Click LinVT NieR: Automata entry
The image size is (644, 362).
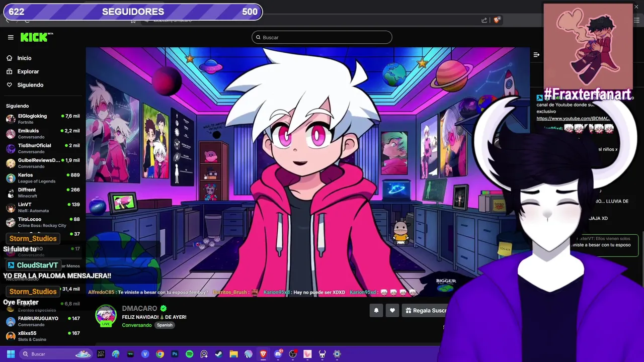pyautogui.click(x=43, y=208)
